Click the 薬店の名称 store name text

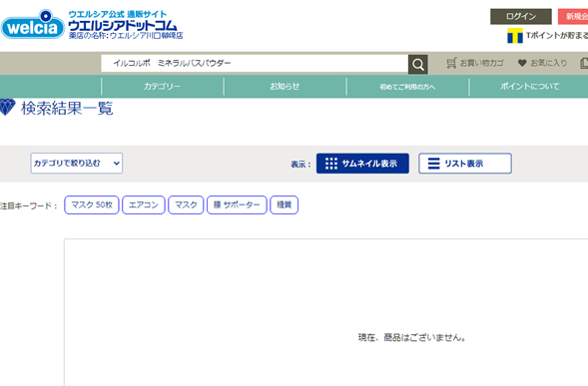click(x=126, y=36)
